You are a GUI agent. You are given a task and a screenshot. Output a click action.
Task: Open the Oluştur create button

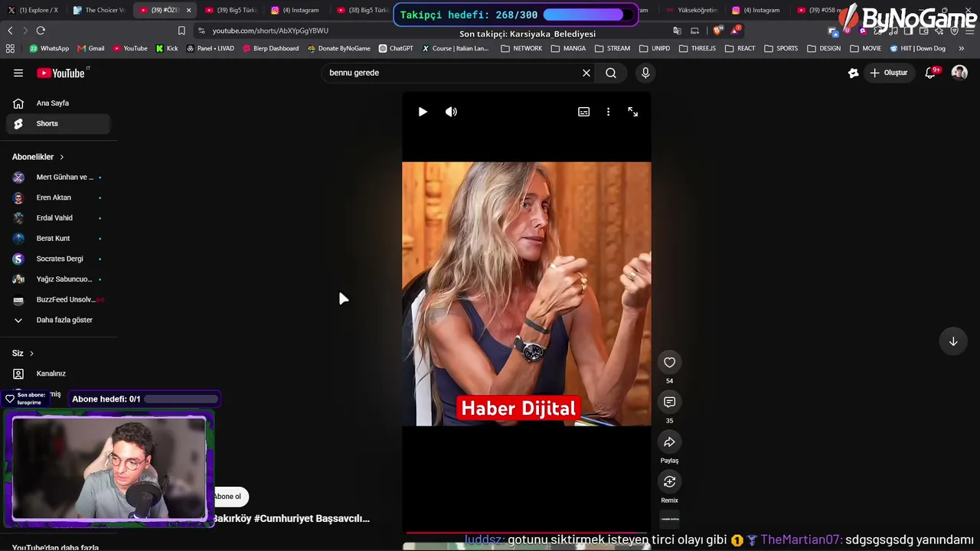pos(888,73)
